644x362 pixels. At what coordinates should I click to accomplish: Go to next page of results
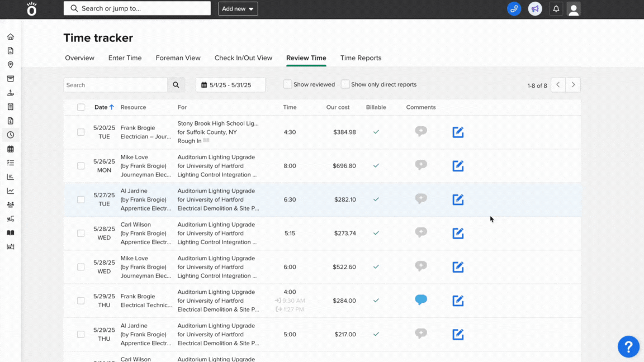point(573,85)
